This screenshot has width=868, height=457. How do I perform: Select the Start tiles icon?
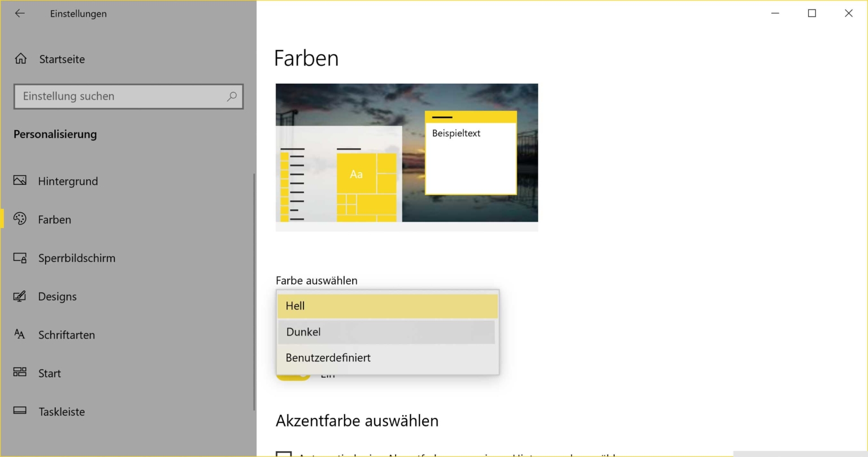point(19,373)
